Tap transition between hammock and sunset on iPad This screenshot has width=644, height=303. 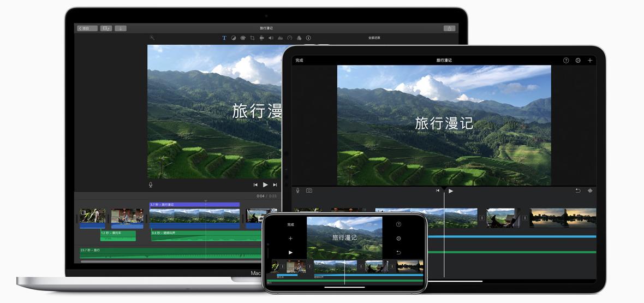(x=525, y=218)
